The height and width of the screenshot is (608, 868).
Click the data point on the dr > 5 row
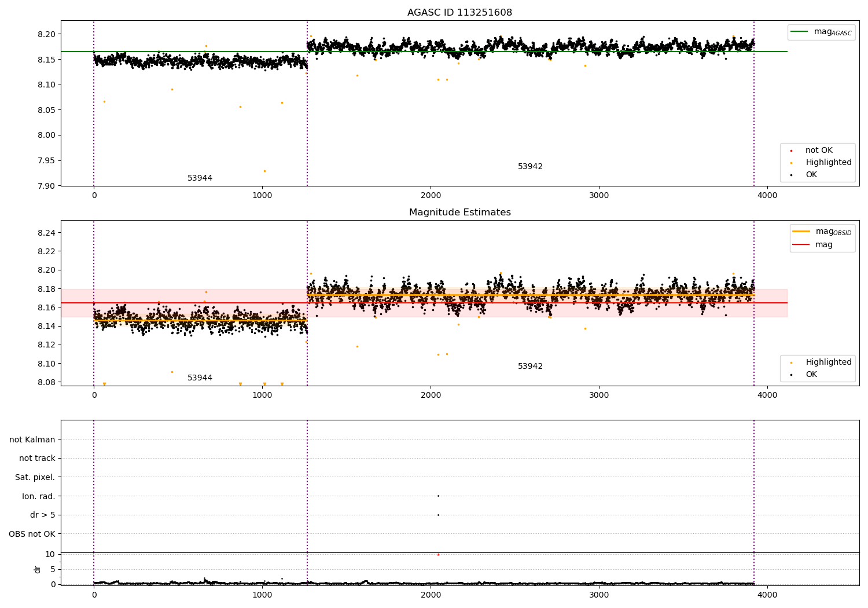[x=438, y=515]
